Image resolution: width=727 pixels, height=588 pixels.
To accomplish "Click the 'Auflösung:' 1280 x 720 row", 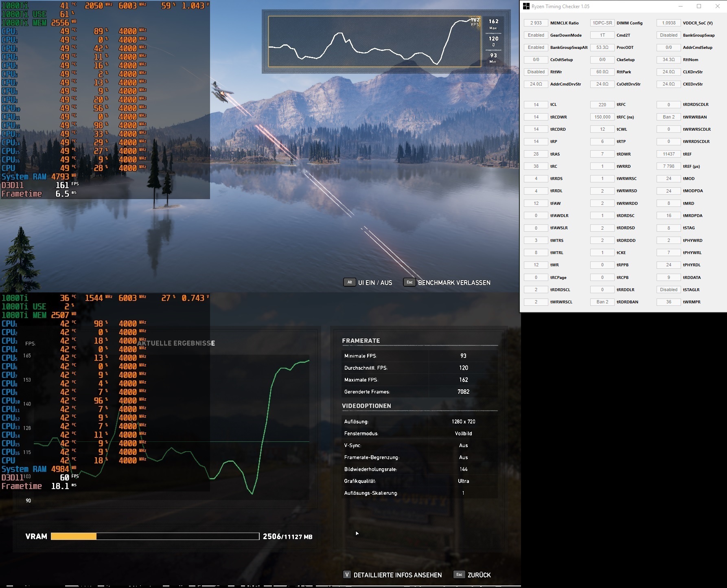I will 420,421.
